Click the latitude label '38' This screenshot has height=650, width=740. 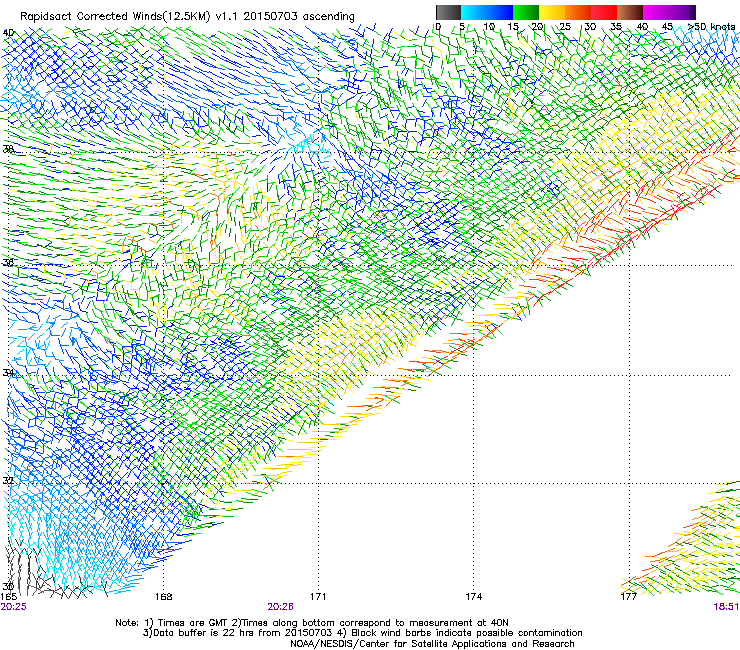tap(8, 149)
